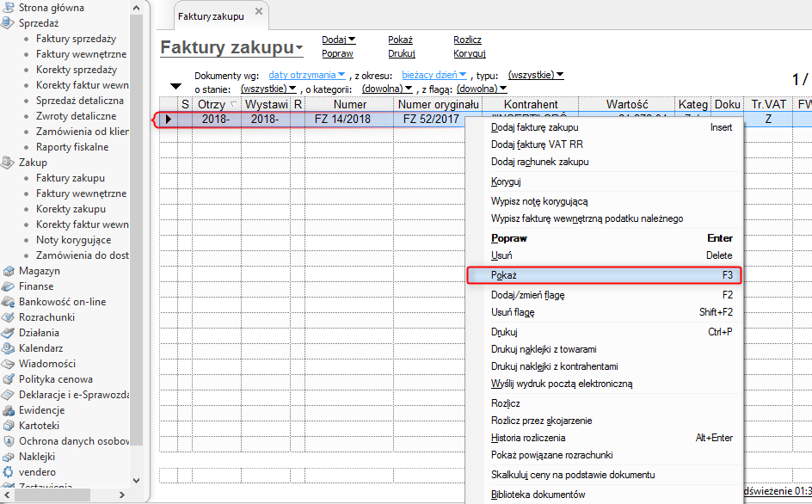Open Bankowość on-line via its sidebar icon

pos(9,302)
